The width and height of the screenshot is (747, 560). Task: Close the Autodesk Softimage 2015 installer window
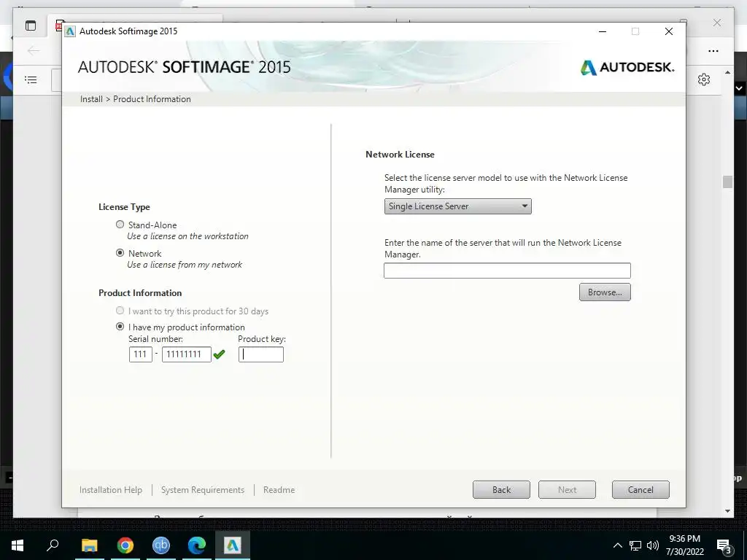[669, 31]
